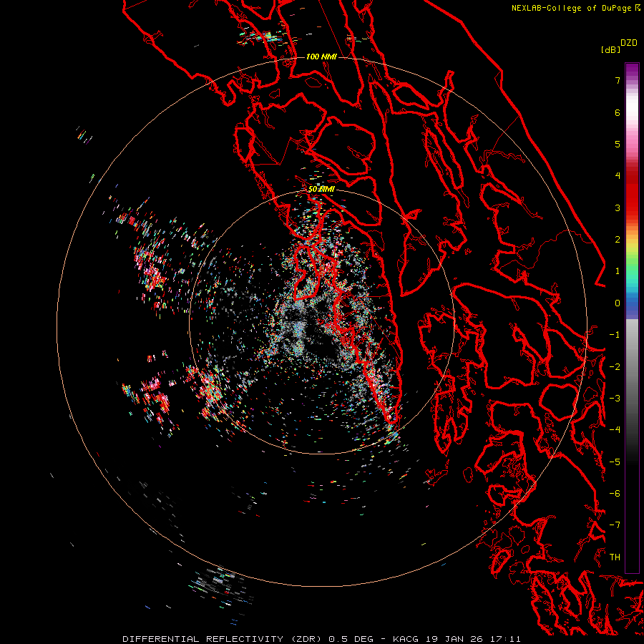
Task: Click the 1 value on the color scale
Action: coord(618,271)
